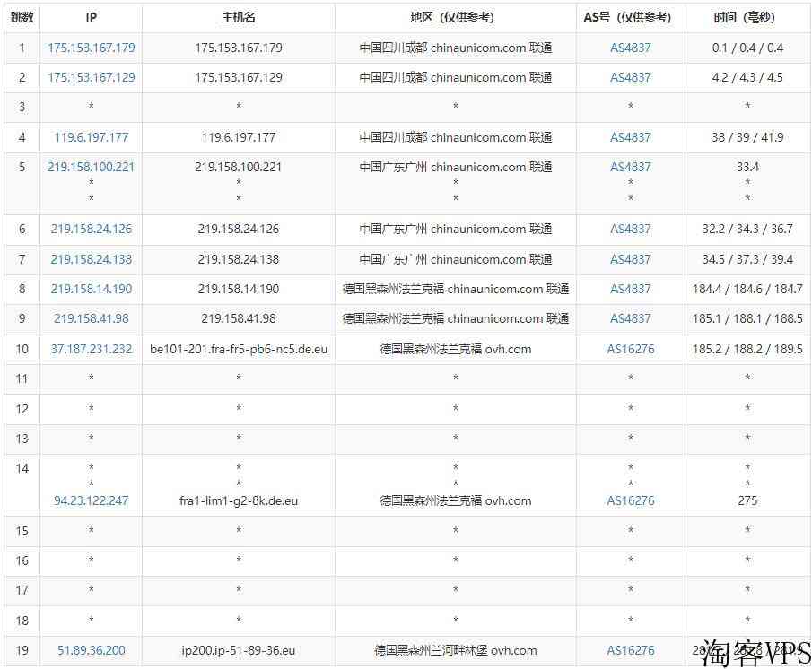This screenshot has width=812, height=669.
Task: Follow the AS4837 link in hop 7 row
Action: [630, 259]
